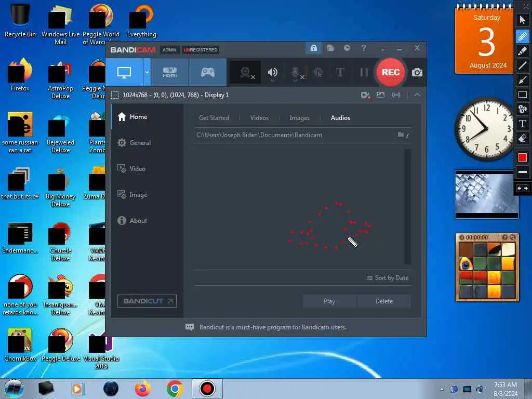This screenshot has height=399, width=532.
Task: Start recording with red REC button
Action: tap(391, 72)
